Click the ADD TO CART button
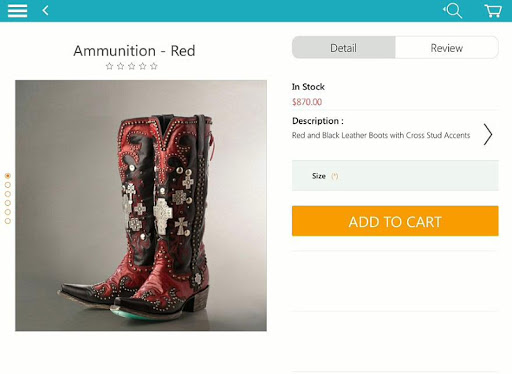The width and height of the screenshot is (512, 374). [x=395, y=221]
